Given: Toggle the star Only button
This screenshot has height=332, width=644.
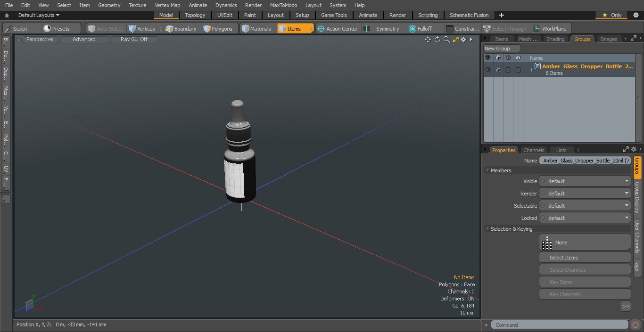Looking at the screenshot, I should [x=611, y=15].
